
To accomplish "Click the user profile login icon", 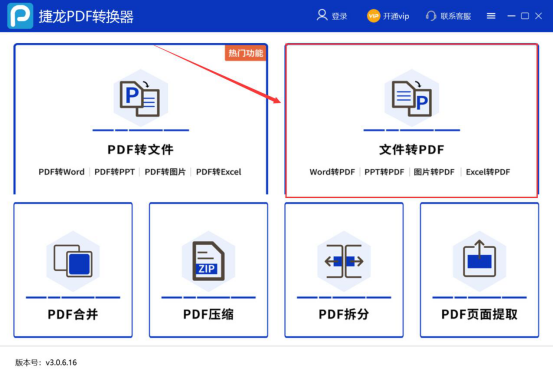I will point(322,15).
